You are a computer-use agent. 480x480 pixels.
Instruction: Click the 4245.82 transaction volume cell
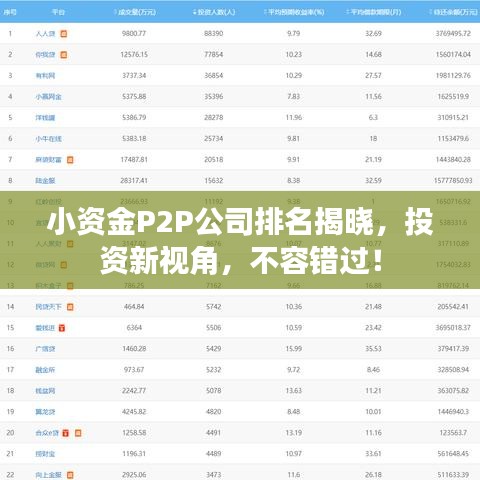point(134,412)
